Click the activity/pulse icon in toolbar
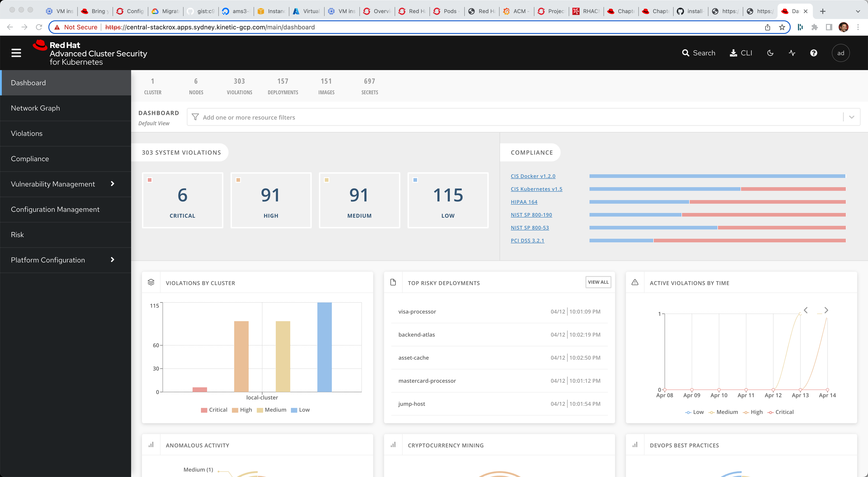 [x=792, y=53]
